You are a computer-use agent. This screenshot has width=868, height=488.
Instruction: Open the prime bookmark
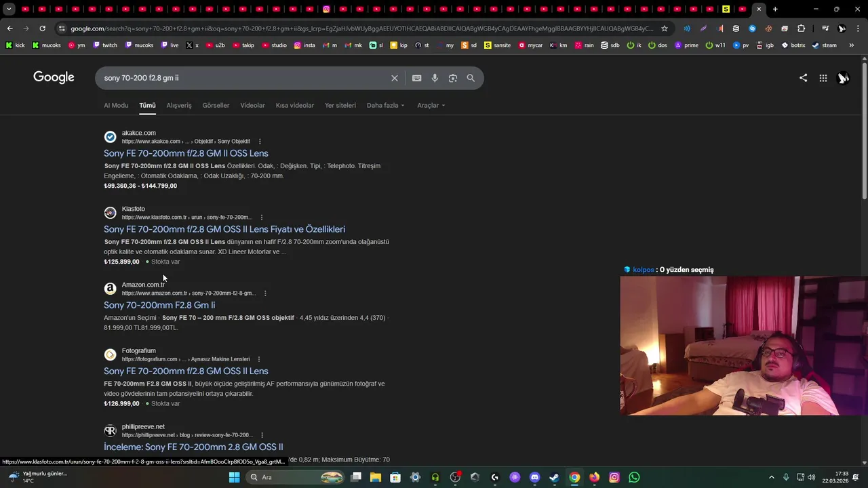tap(686, 45)
